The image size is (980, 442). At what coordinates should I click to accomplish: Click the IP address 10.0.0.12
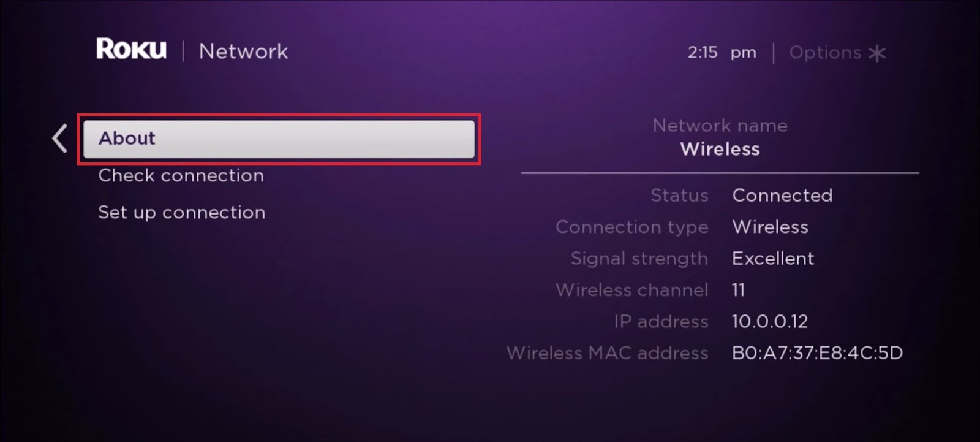tap(769, 322)
